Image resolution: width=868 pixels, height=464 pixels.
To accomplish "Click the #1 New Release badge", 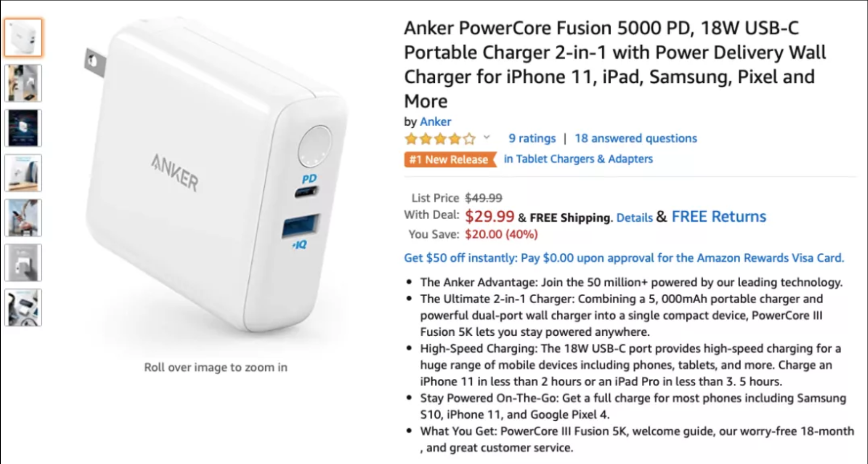I will pyautogui.click(x=449, y=159).
